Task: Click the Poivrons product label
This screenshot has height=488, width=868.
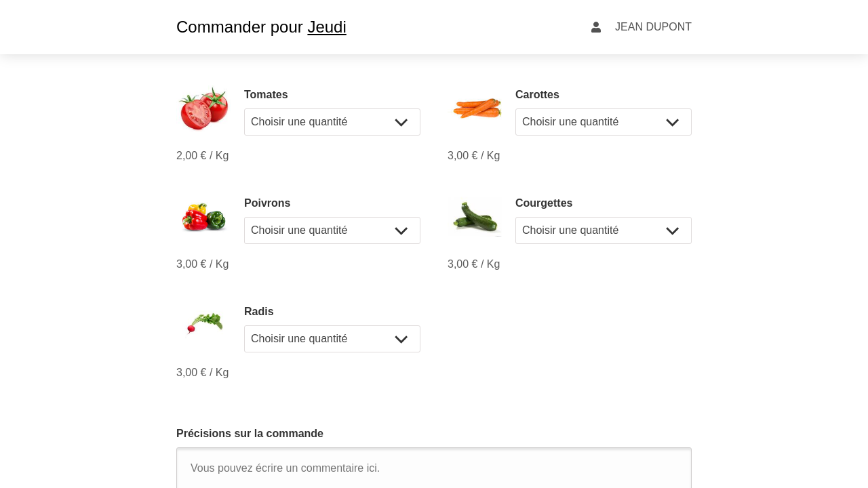Action: 267,203
